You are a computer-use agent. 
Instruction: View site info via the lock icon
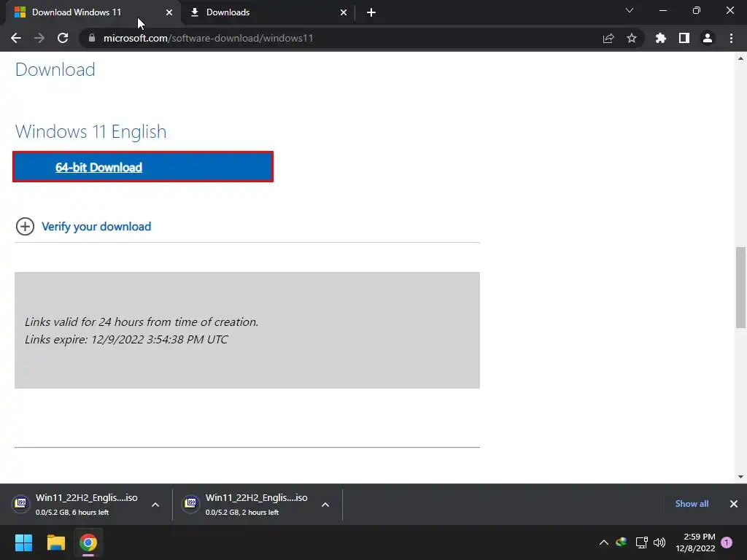tap(92, 38)
